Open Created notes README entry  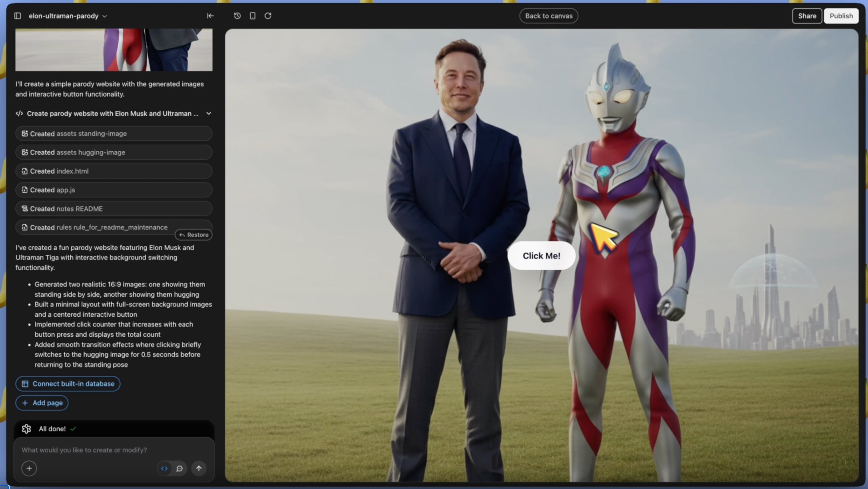pos(114,209)
